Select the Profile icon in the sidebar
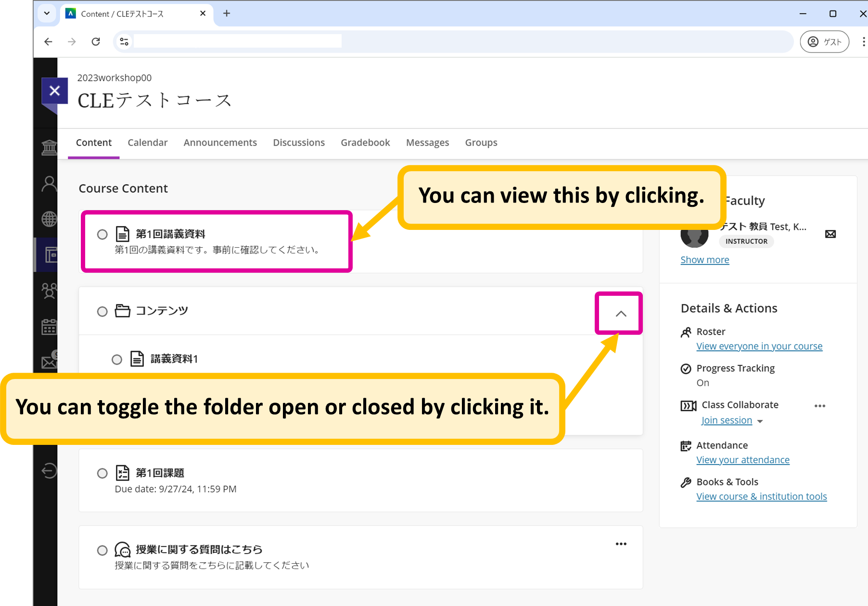 pos(49,183)
